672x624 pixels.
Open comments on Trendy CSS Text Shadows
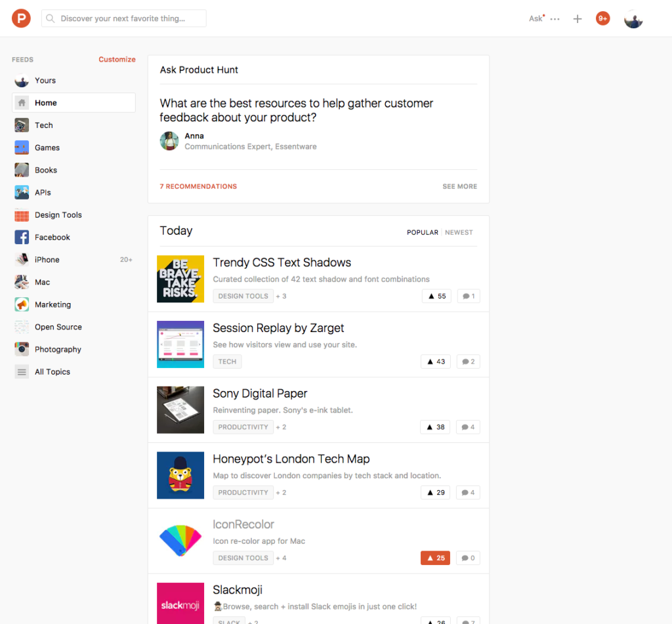(x=469, y=296)
